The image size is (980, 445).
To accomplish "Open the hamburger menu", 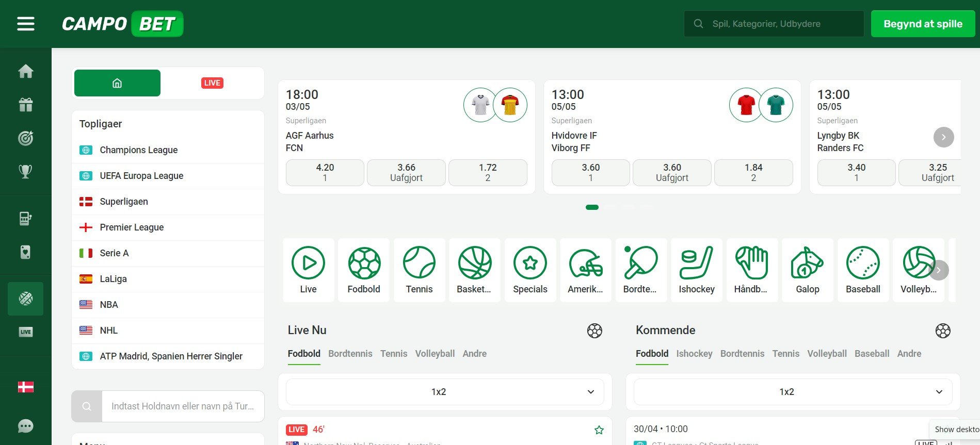I will (25, 24).
